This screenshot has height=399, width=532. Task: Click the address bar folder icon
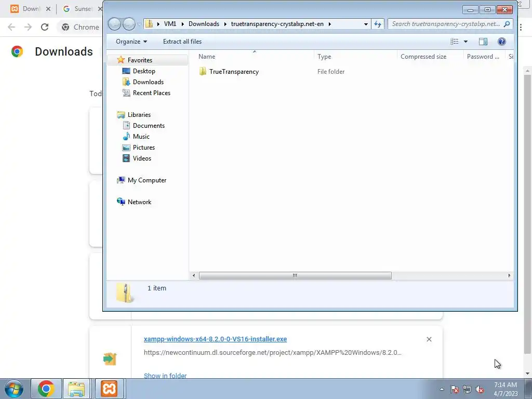click(x=149, y=24)
